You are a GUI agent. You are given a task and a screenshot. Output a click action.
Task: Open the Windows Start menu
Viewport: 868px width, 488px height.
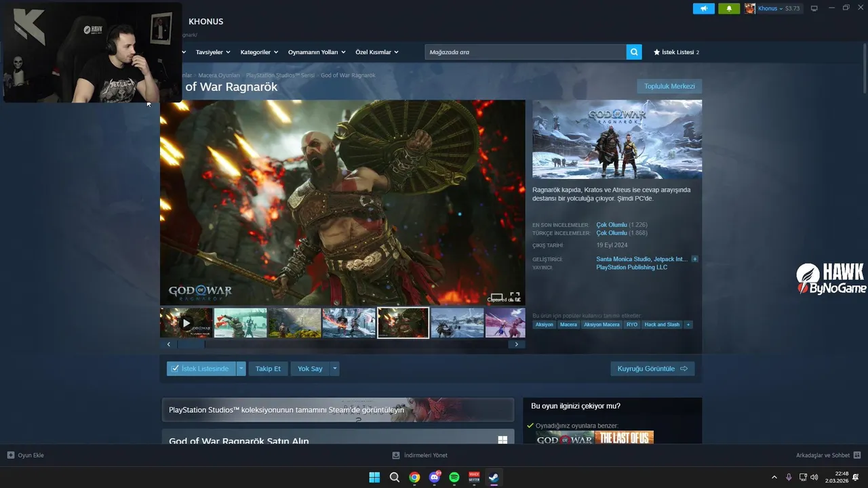[374, 477]
